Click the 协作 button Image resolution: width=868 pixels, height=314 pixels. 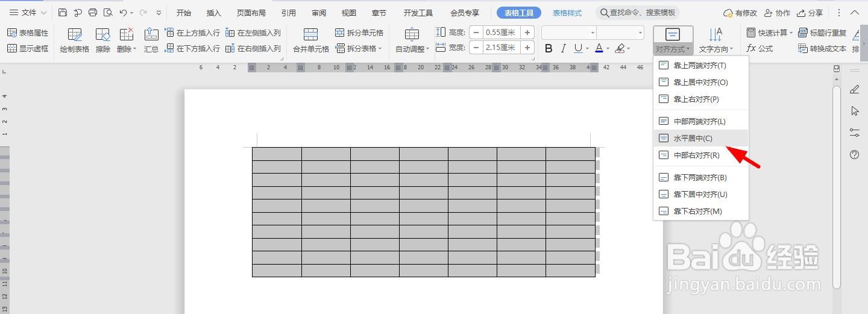tap(777, 13)
